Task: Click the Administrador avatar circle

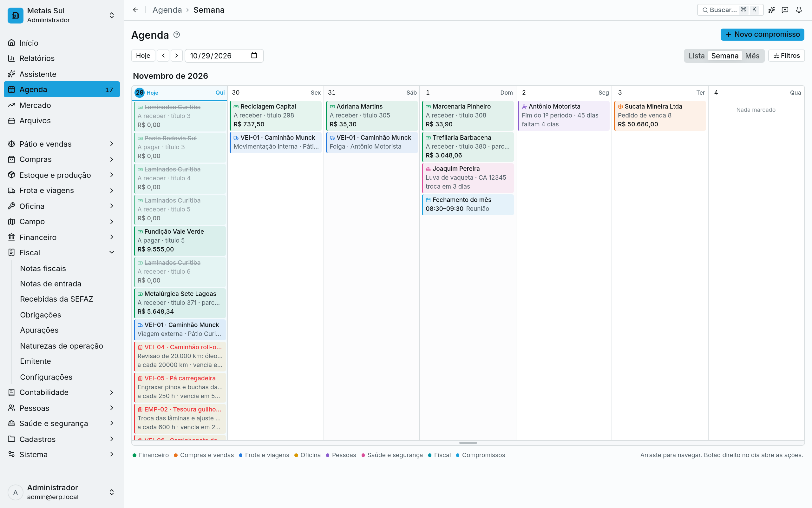Action: pos(16,492)
